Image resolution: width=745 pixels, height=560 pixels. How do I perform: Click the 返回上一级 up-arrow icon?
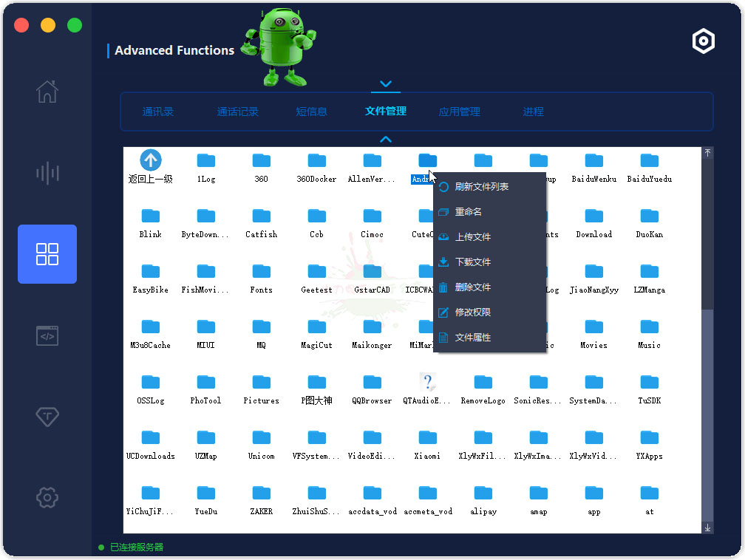pos(151,160)
